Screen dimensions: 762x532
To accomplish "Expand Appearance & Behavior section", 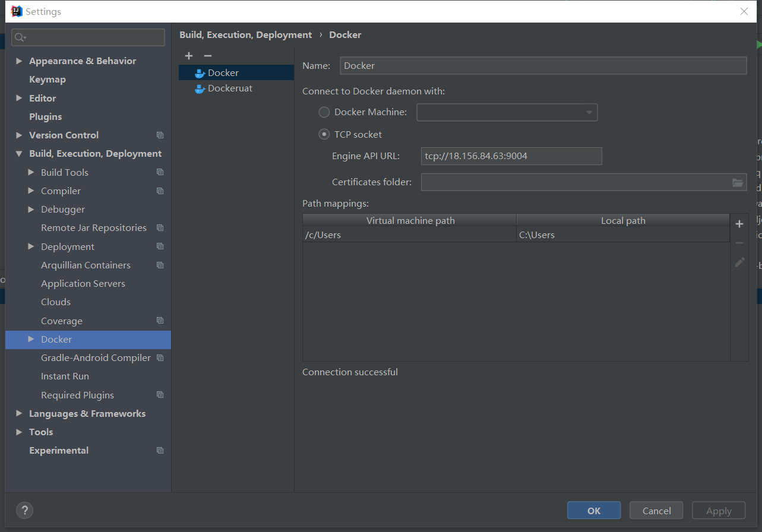I will point(19,61).
